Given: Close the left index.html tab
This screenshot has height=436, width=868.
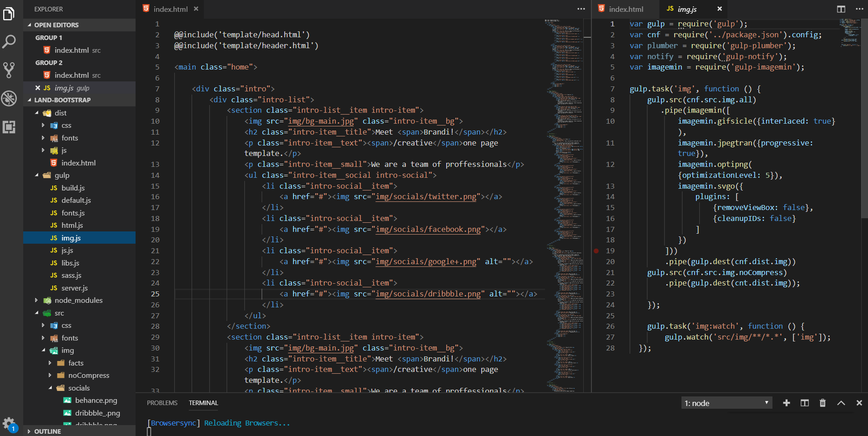Looking at the screenshot, I should (196, 9).
